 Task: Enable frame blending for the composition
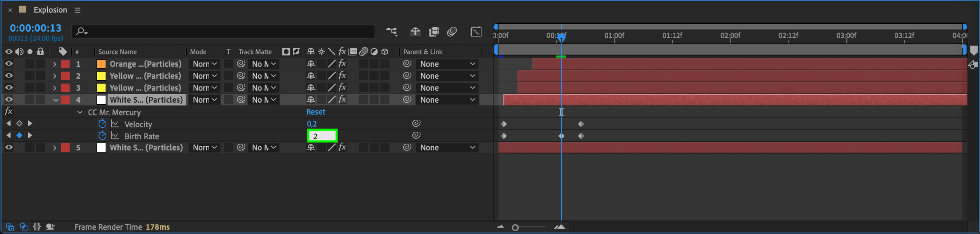pyautogui.click(x=434, y=32)
